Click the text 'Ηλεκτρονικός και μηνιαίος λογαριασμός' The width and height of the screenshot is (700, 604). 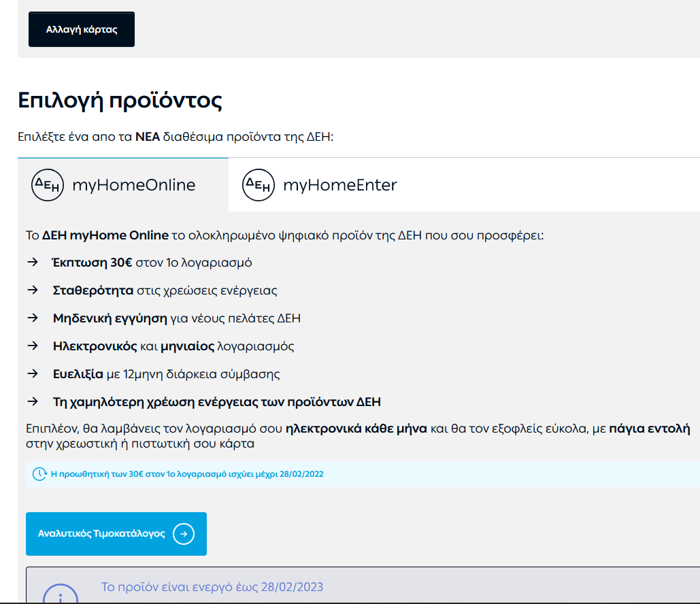click(173, 346)
